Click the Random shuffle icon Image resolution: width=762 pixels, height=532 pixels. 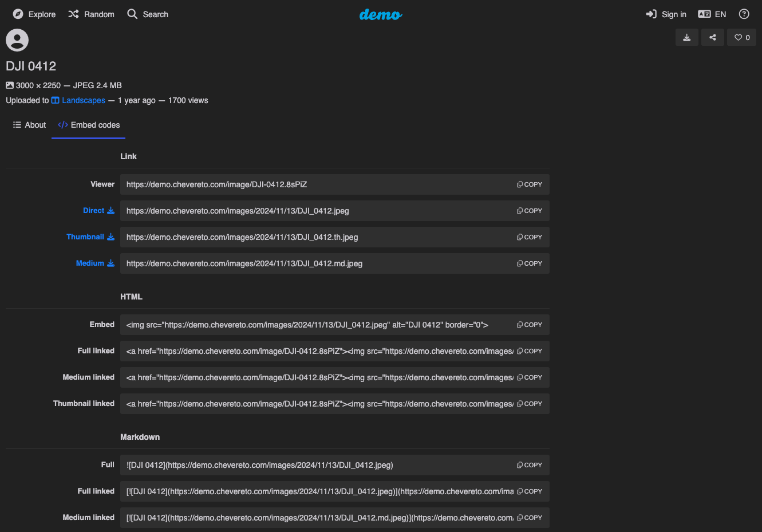tap(73, 14)
